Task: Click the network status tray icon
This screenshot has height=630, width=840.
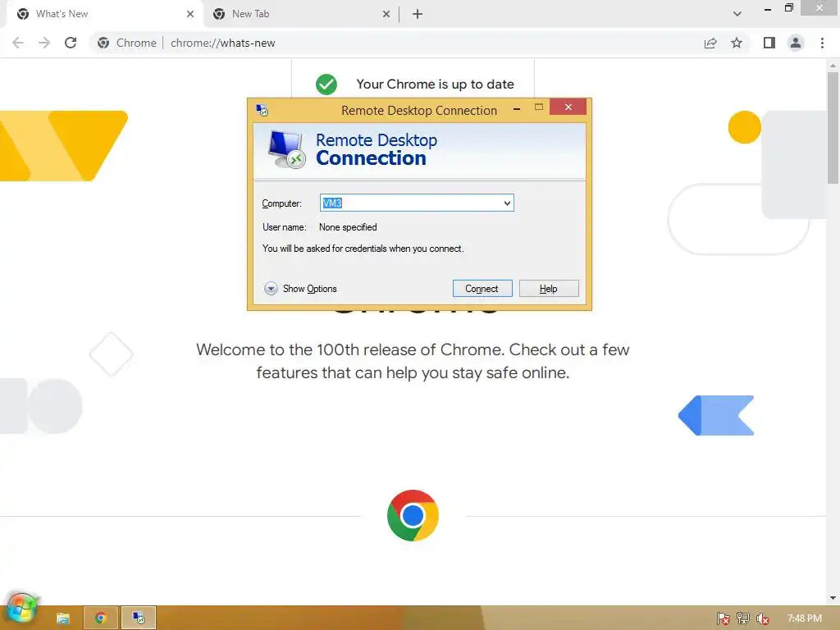Action: [742, 619]
